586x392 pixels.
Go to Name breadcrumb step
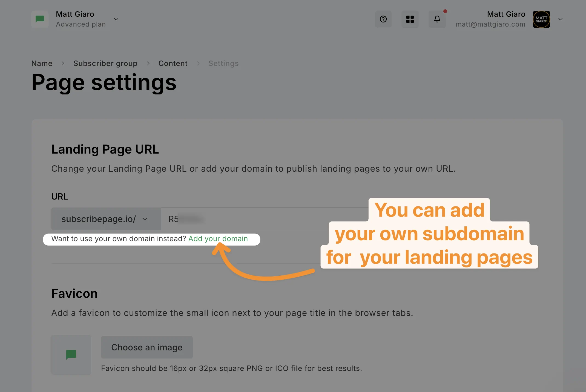point(42,63)
